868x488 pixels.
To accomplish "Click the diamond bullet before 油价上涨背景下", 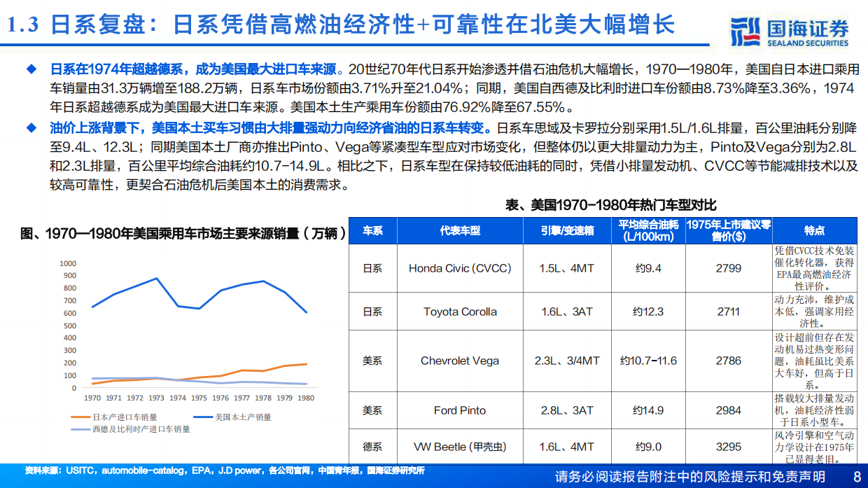I will coord(30,128).
